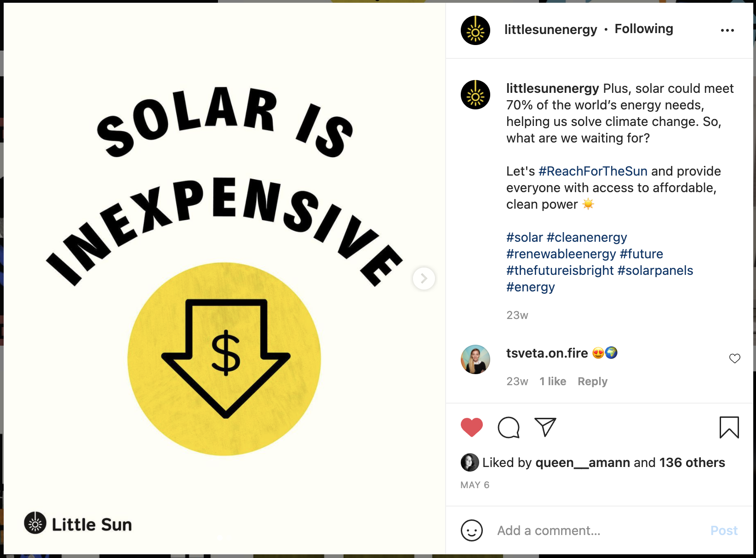Image resolution: width=756 pixels, height=558 pixels.
Task: Click the Following button in header
Action: point(643,29)
